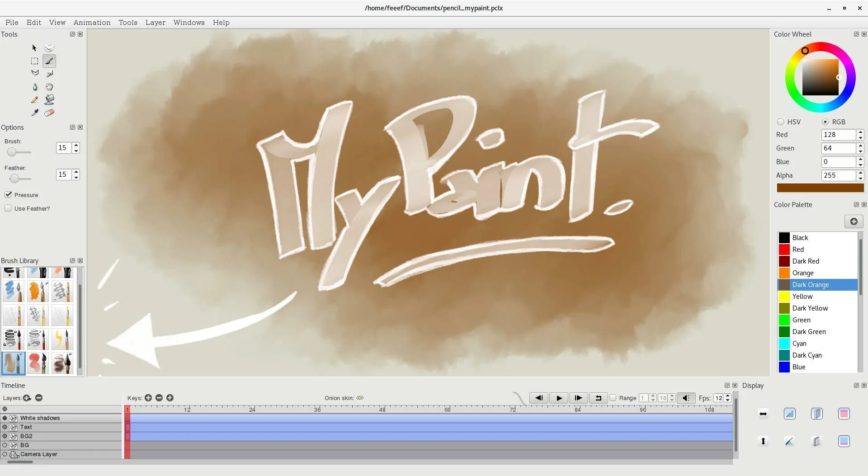Select the Pencil tool
Screen dimensions: 868x476
click(35, 99)
